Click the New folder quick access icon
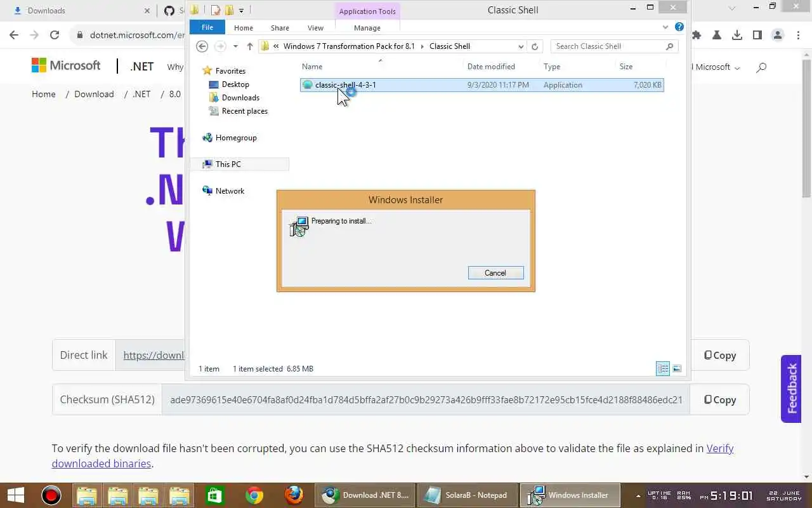 tap(229, 10)
